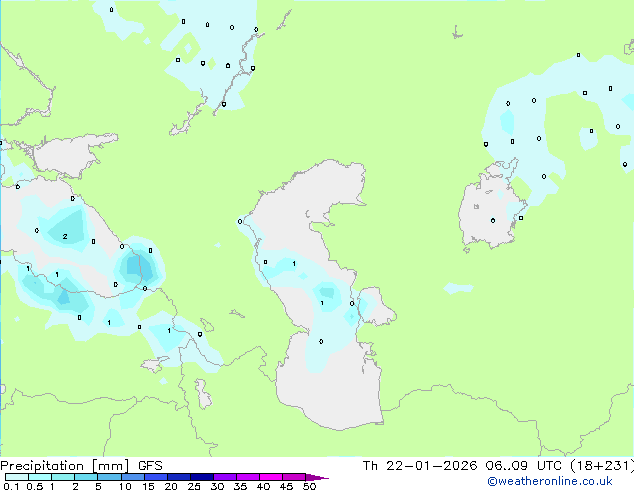Click the legend scale label "35"
The height and width of the screenshot is (490, 634).
[240, 486]
